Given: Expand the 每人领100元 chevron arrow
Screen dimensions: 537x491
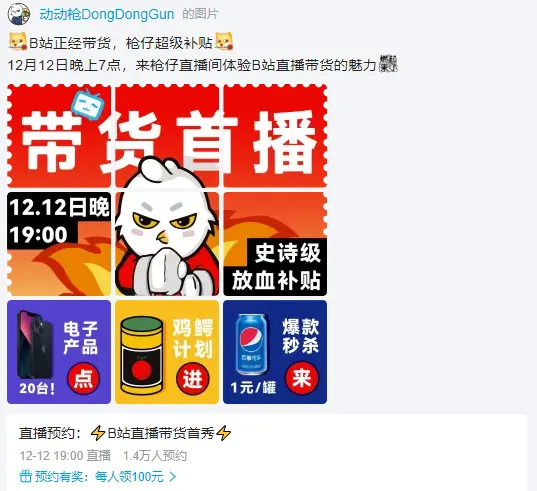Looking at the screenshot, I should [173, 476].
